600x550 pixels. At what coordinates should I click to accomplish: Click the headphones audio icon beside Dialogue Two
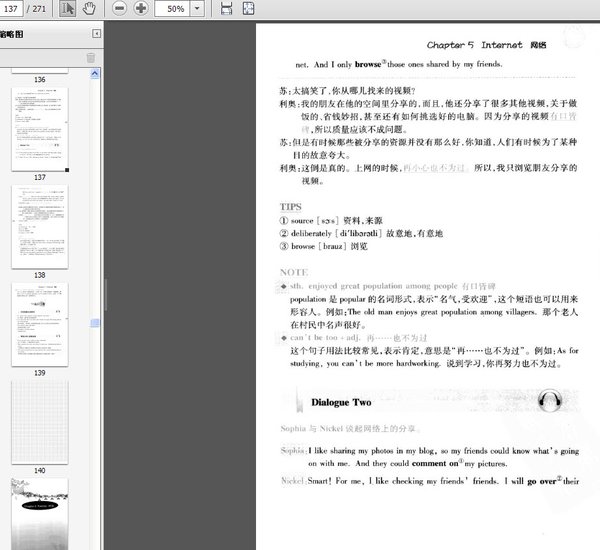pyautogui.click(x=549, y=401)
